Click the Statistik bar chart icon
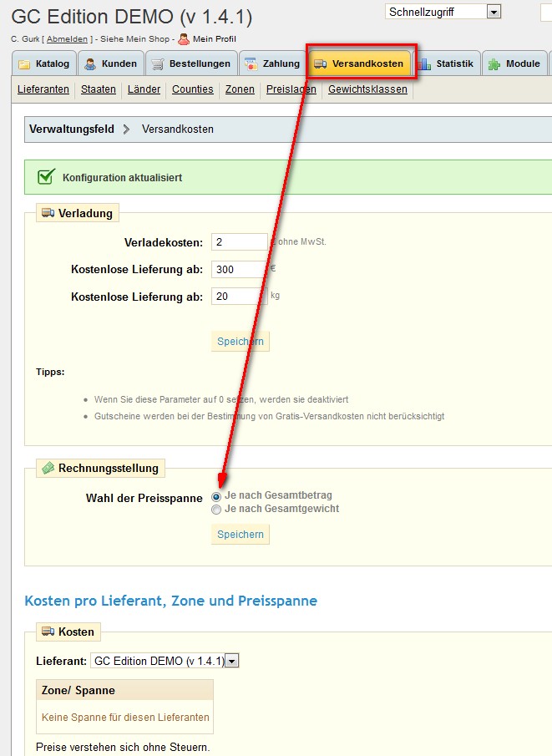This screenshot has height=756, width=552. click(424, 64)
